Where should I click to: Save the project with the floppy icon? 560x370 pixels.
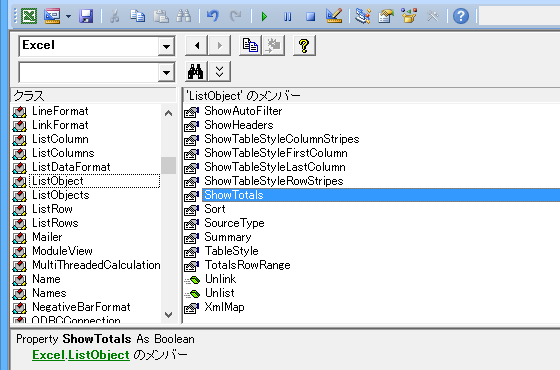pyautogui.click(x=86, y=16)
